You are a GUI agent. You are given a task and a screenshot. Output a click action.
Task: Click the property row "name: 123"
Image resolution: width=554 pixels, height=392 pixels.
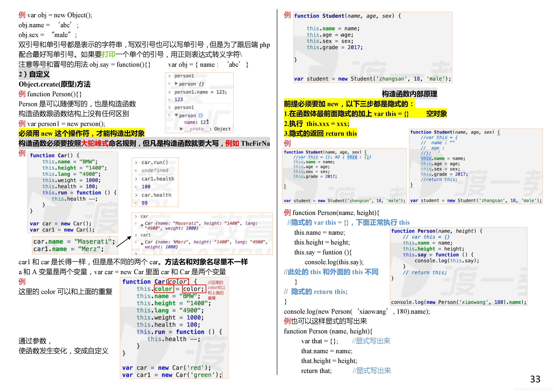tap(196, 122)
